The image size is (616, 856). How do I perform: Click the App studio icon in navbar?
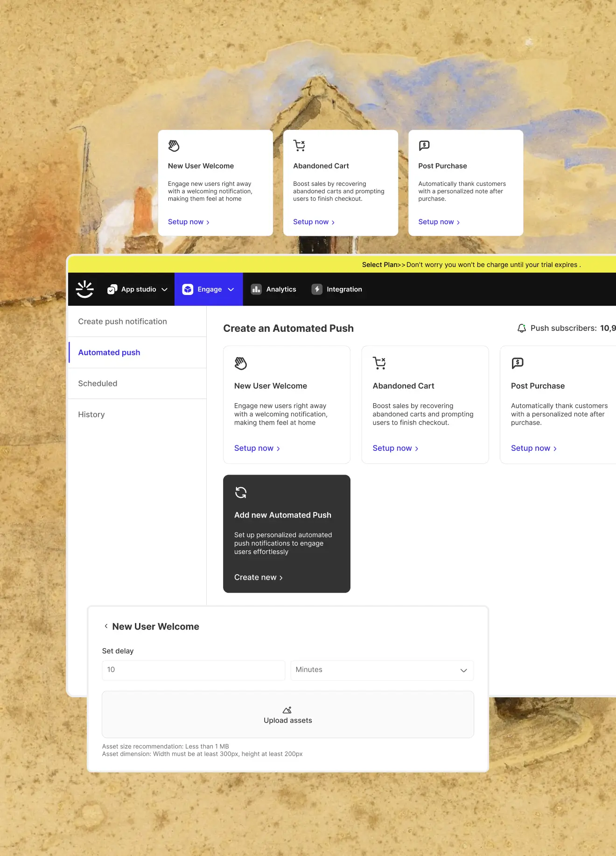point(112,289)
